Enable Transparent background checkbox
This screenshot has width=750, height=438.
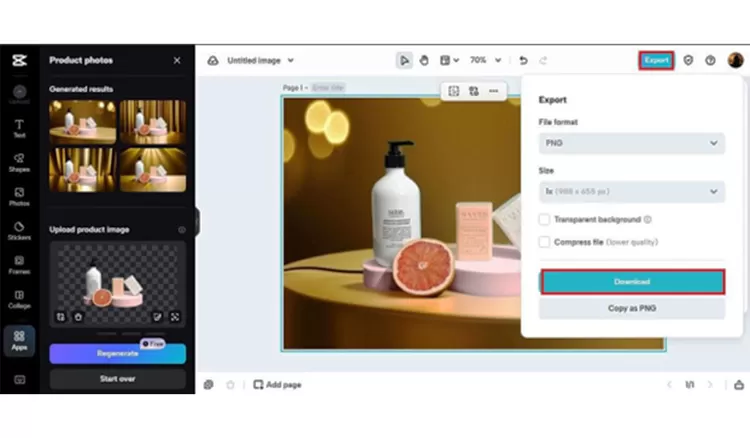click(544, 219)
